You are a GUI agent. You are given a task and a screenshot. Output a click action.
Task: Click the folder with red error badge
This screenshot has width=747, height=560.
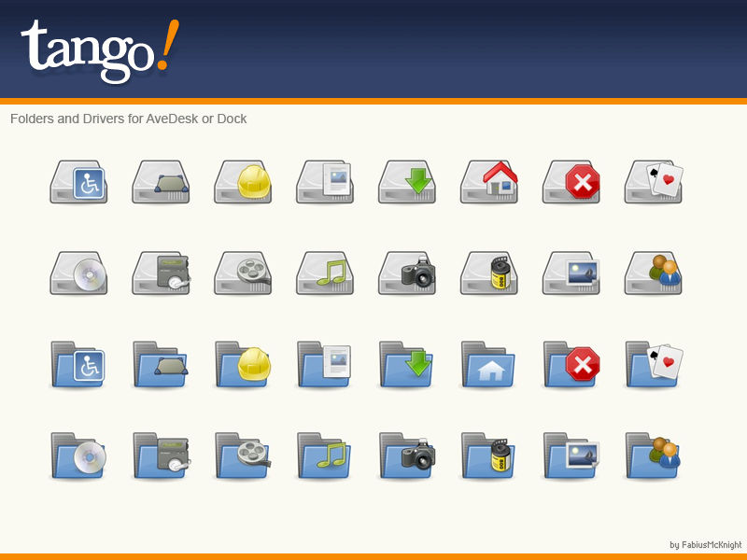(571, 364)
